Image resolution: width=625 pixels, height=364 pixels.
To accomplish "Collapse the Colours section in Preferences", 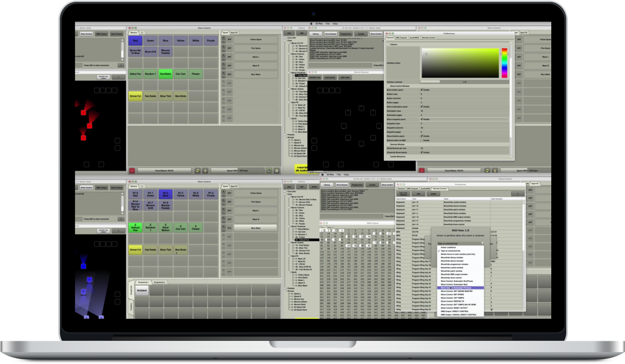I will pos(388,44).
